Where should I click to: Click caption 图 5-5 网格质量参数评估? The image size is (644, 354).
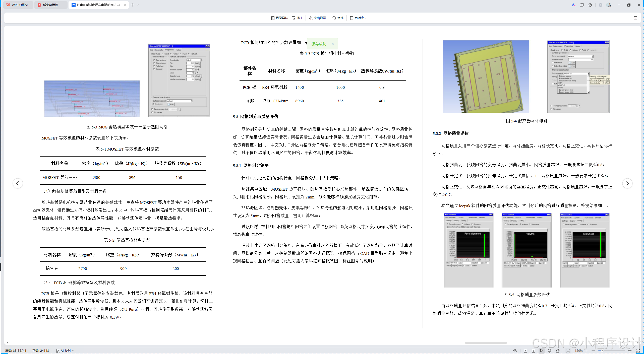(x=526, y=295)
